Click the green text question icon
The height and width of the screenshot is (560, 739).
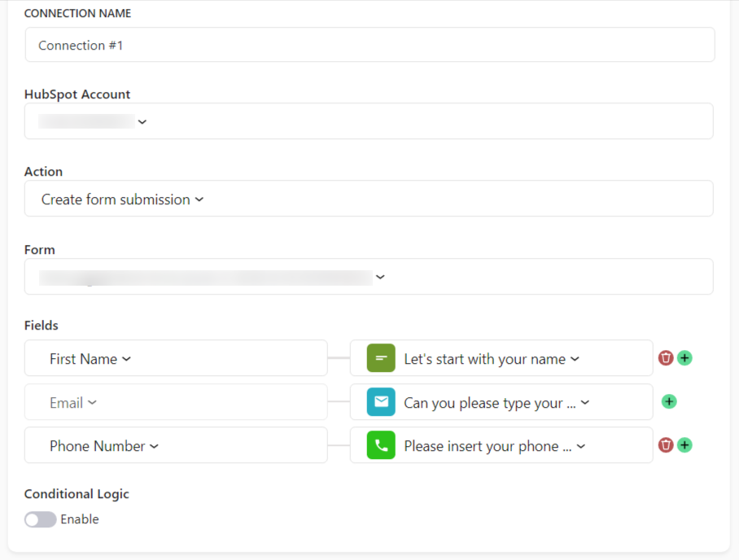tap(381, 358)
